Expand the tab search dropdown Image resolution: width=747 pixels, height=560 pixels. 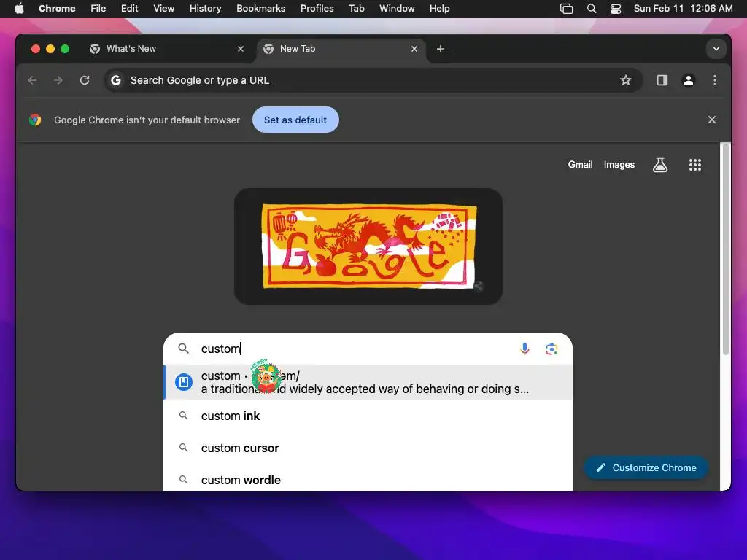[716, 49]
